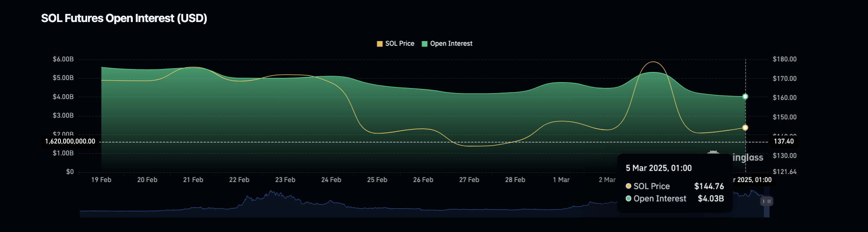Image resolution: width=868 pixels, height=232 pixels.
Task: Select the 24 Feb x-axis label
Action: (x=331, y=180)
